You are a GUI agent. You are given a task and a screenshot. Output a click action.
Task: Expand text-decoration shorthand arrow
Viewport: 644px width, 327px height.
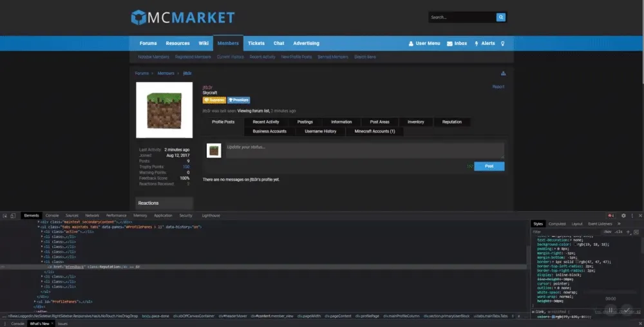click(570, 241)
